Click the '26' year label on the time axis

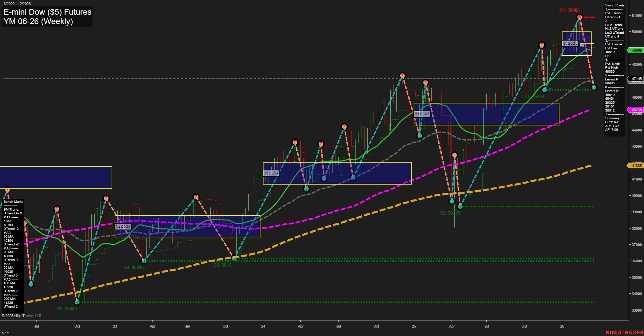(x=562, y=327)
